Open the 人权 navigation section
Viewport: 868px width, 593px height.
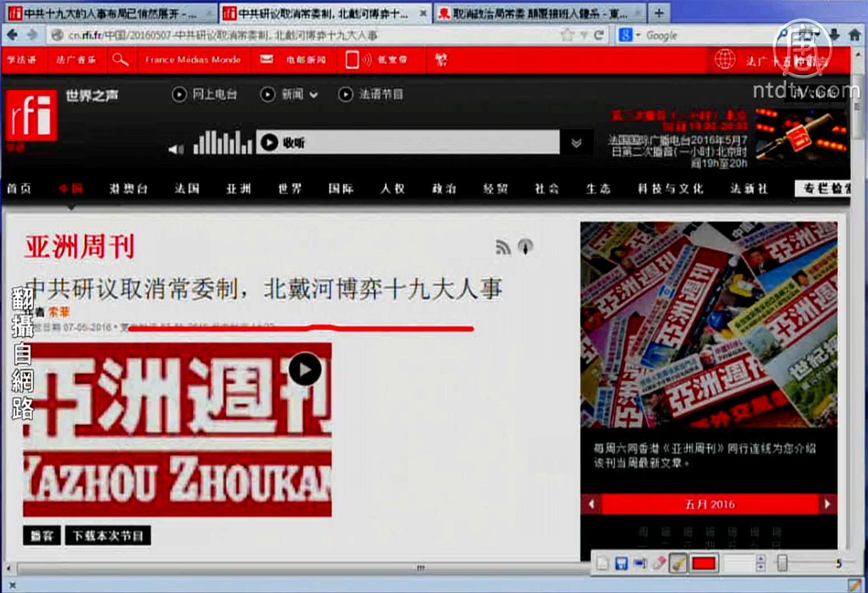point(392,189)
